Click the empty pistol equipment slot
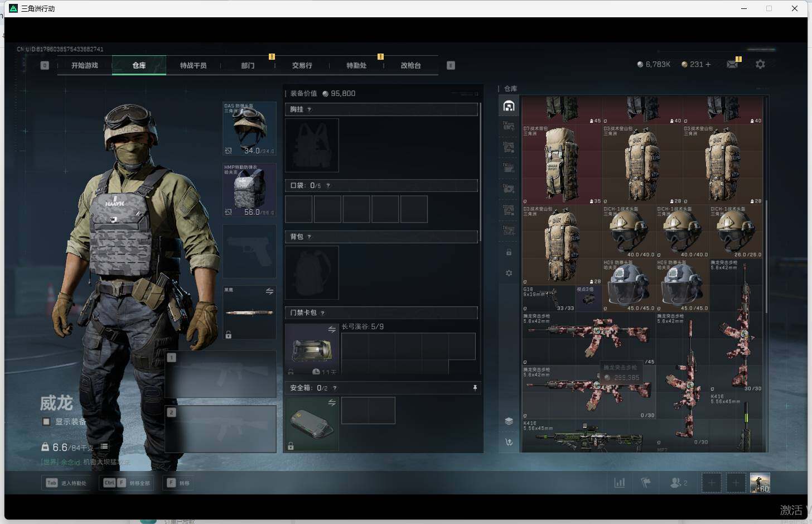This screenshot has height=524, width=812. (x=249, y=251)
